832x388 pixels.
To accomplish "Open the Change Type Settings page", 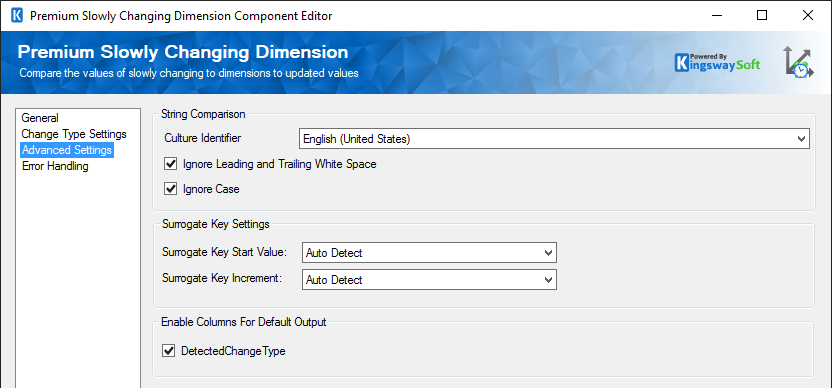I will point(74,134).
